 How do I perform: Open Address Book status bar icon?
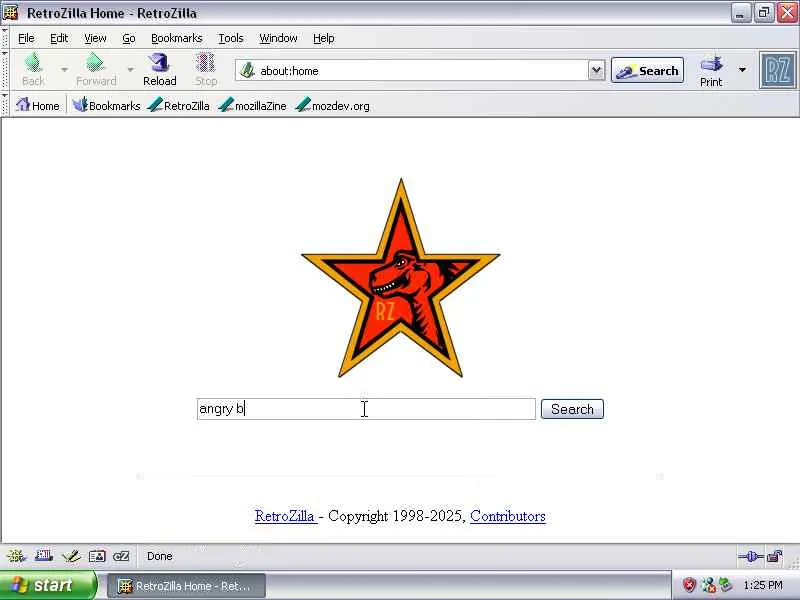[97, 556]
